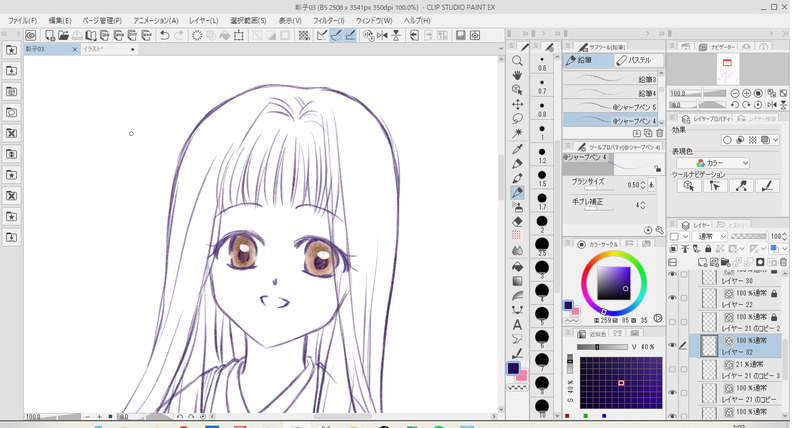Image resolution: width=799 pixels, height=428 pixels.
Task: Open the layer effect options dropdown arrow
Action: [x=776, y=140]
